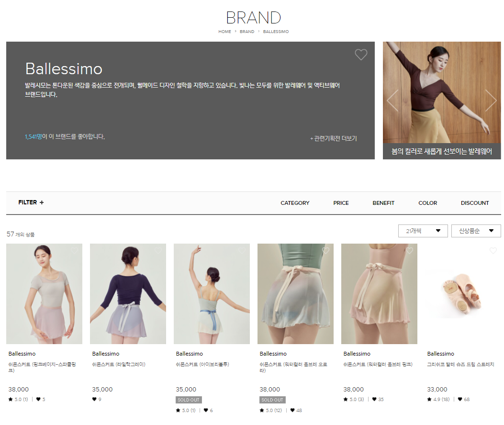Open the DISCOUNT filter tab
The image size is (504, 425).
pos(475,203)
